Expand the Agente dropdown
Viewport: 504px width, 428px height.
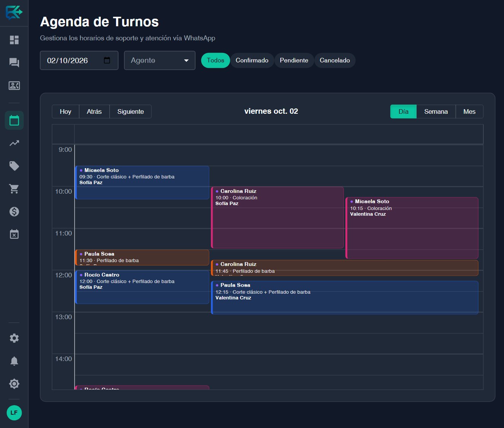pos(160,60)
